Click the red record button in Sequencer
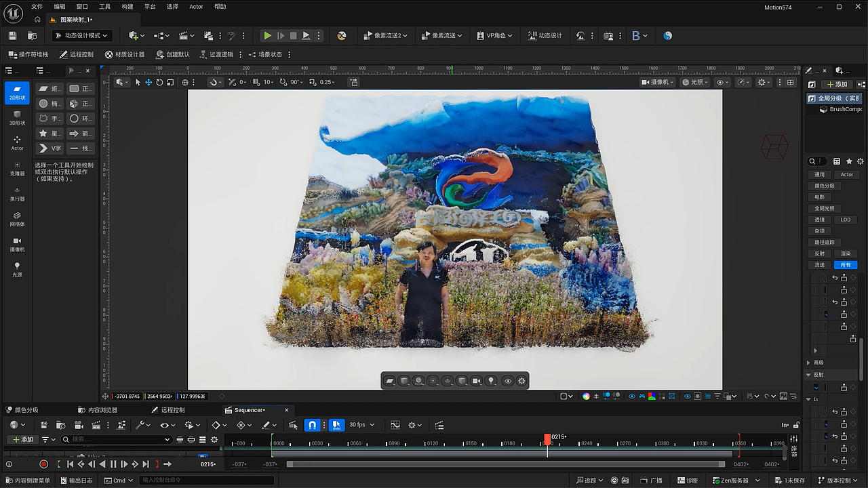Image resolution: width=868 pixels, height=488 pixels. (x=43, y=464)
